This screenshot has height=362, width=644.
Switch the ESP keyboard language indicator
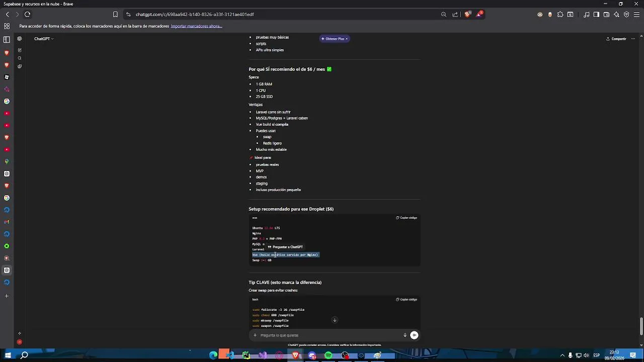(597, 355)
